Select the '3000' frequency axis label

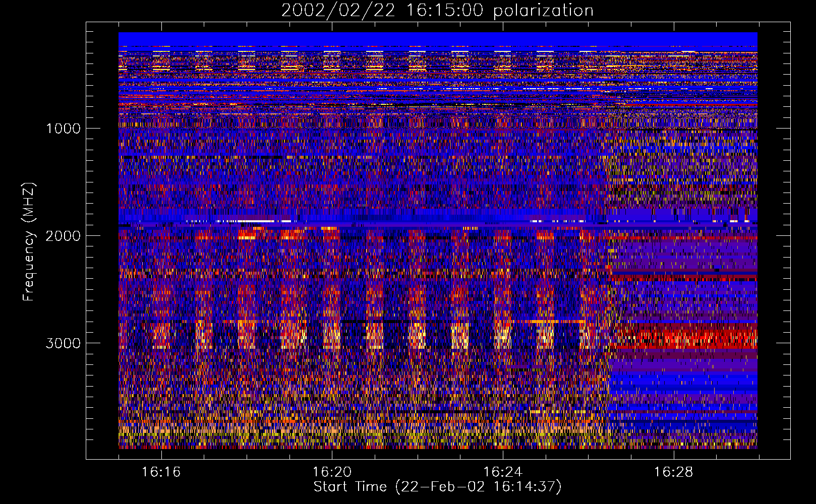63,343
